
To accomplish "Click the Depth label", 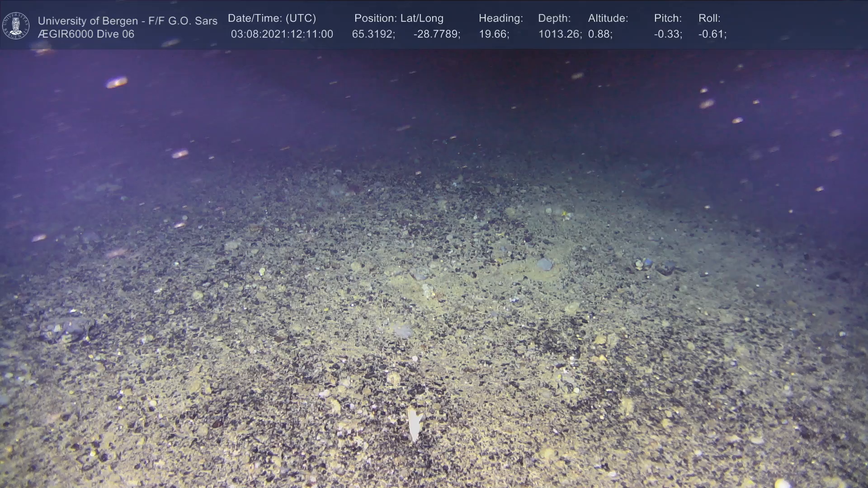I will coord(554,19).
